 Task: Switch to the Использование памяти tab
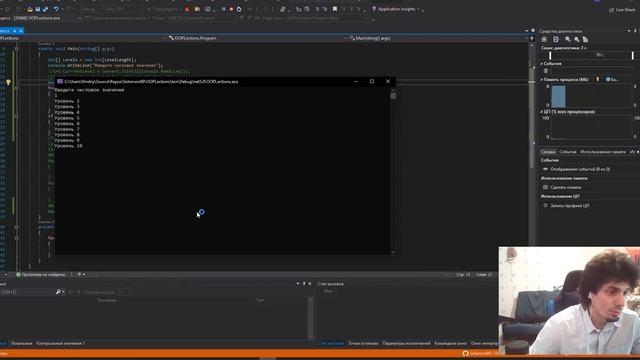[x=603, y=152]
